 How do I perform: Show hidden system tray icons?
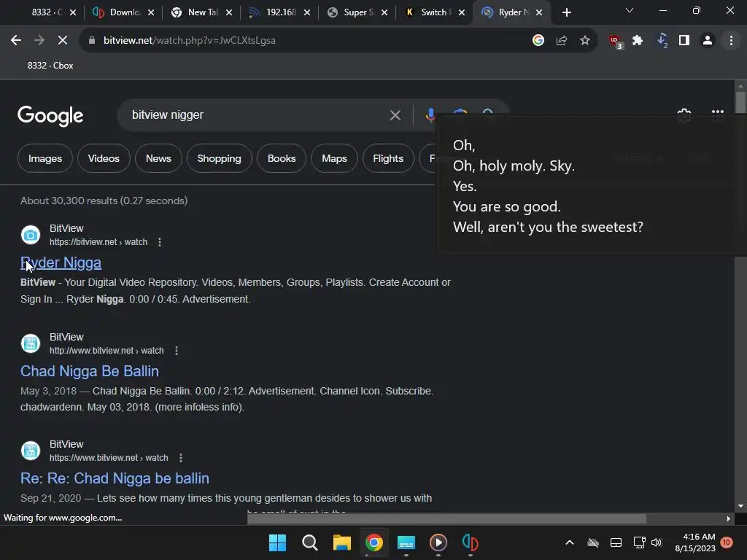pos(569,542)
